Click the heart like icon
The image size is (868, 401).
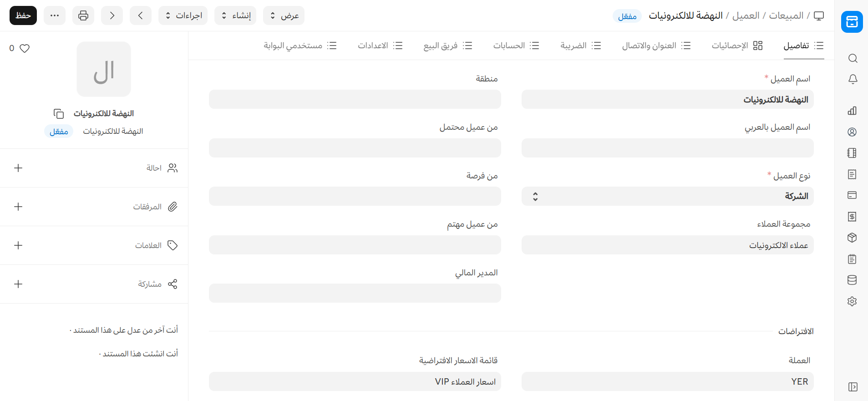click(x=25, y=48)
